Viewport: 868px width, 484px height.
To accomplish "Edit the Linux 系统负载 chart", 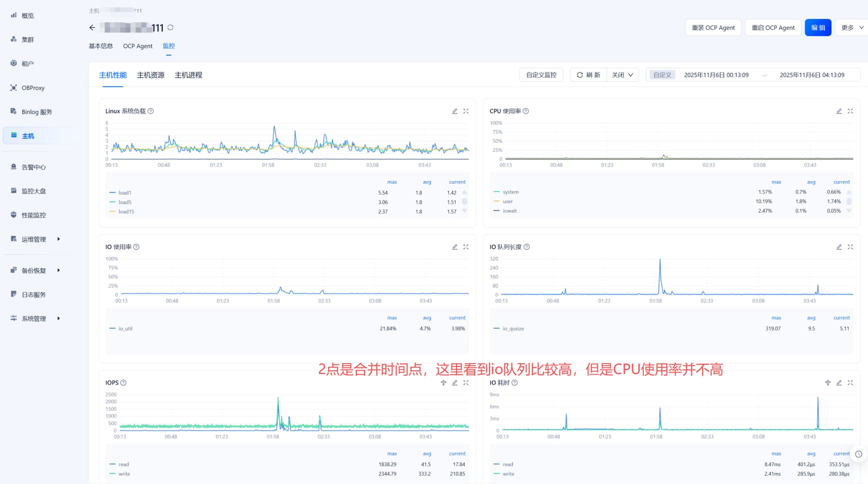I will pyautogui.click(x=455, y=111).
